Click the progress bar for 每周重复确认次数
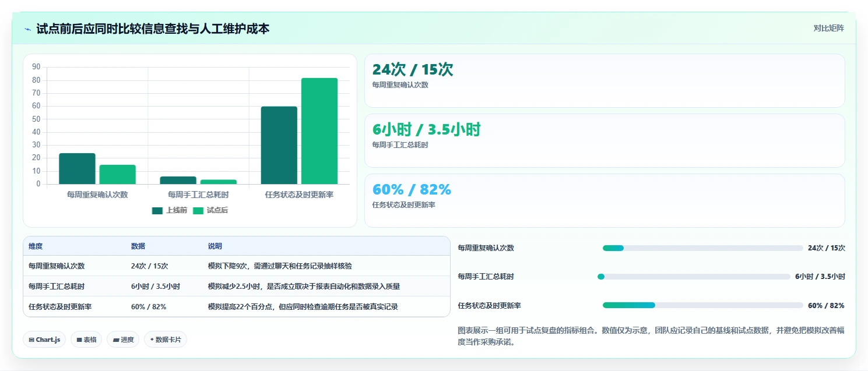The height and width of the screenshot is (371, 868). (x=703, y=248)
